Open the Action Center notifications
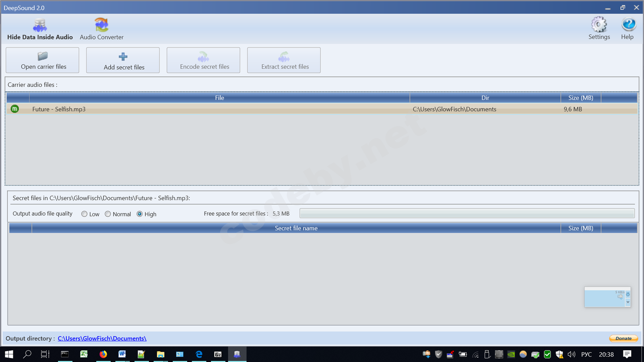The height and width of the screenshot is (362, 644). coord(627,354)
